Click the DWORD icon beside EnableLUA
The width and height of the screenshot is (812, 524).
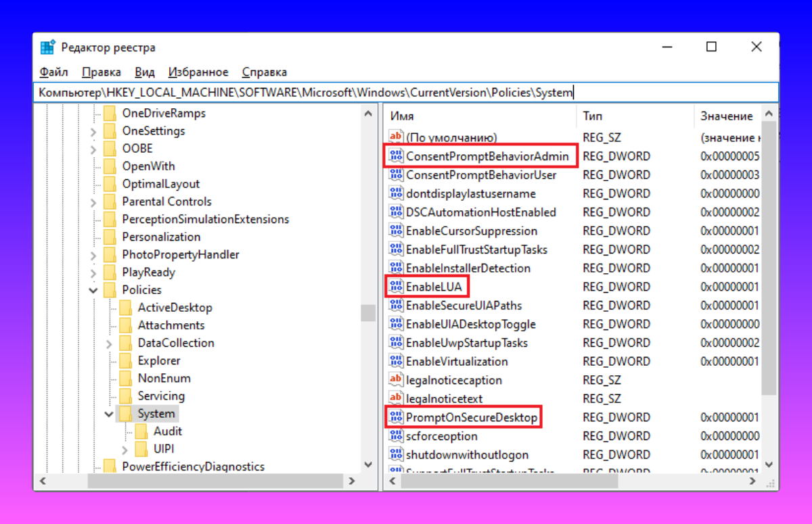tap(396, 287)
